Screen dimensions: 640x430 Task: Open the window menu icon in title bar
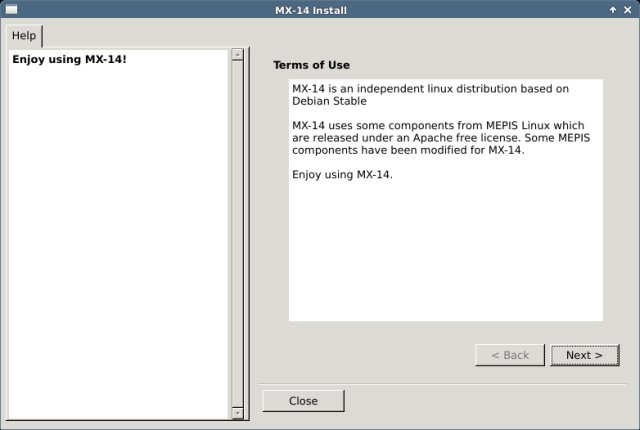[x=11, y=9]
